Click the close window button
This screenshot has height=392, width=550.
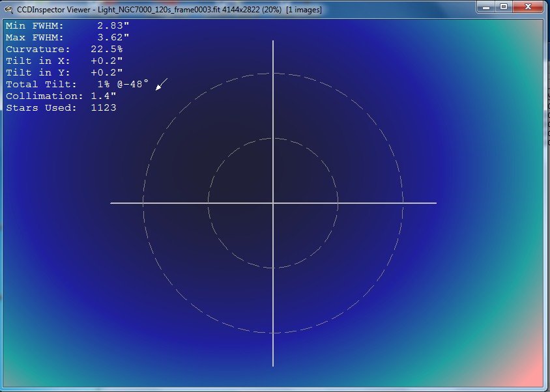coord(527,7)
